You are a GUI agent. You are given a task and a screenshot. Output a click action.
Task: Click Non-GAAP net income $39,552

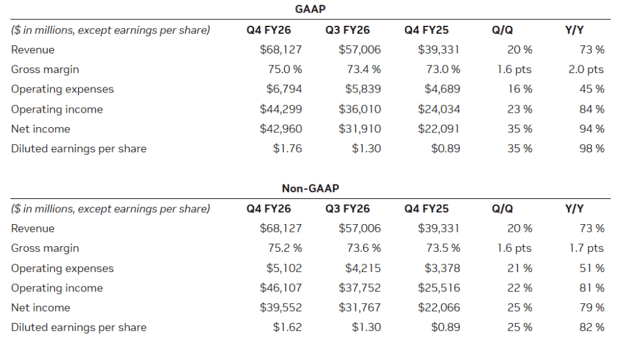[x=280, y=308]
